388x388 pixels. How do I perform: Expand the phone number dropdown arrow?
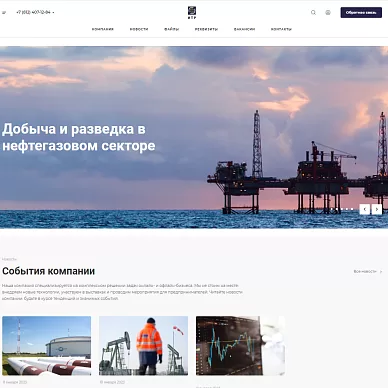(53, 13)
